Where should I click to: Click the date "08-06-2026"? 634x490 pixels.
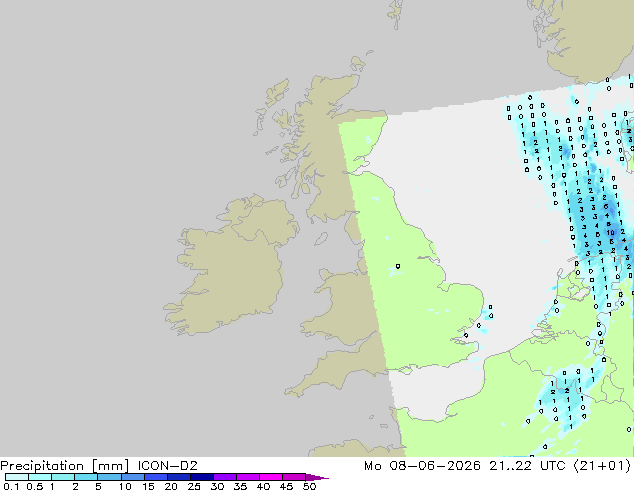pyautogui.click(x=435, y=466)
